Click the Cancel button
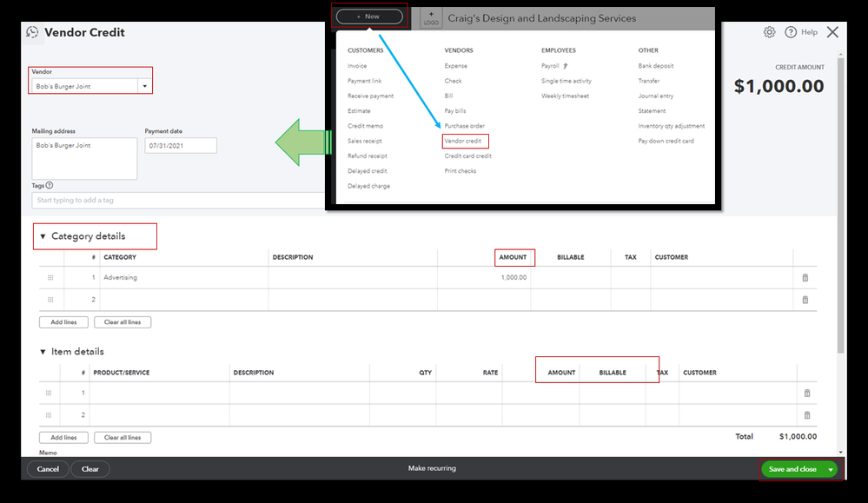 (x=48, y=469)
